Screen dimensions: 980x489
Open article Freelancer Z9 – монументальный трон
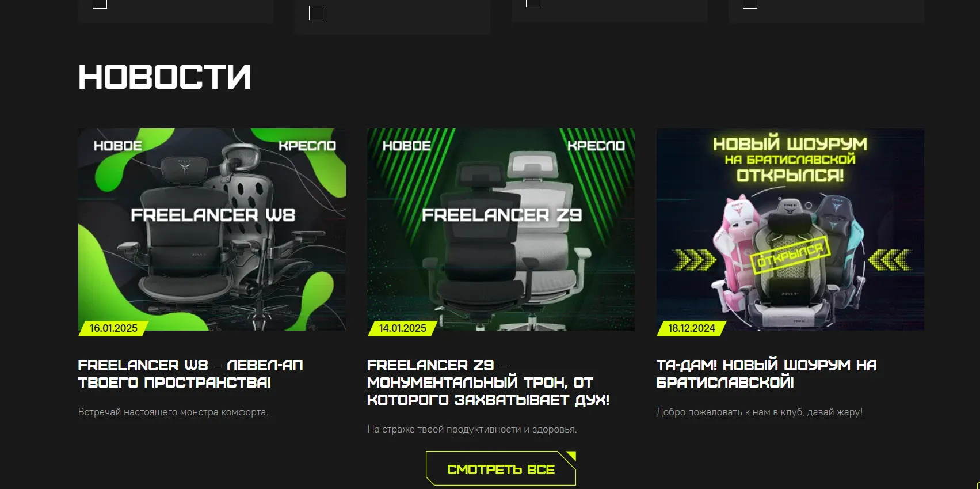click(x=488, y=382)
